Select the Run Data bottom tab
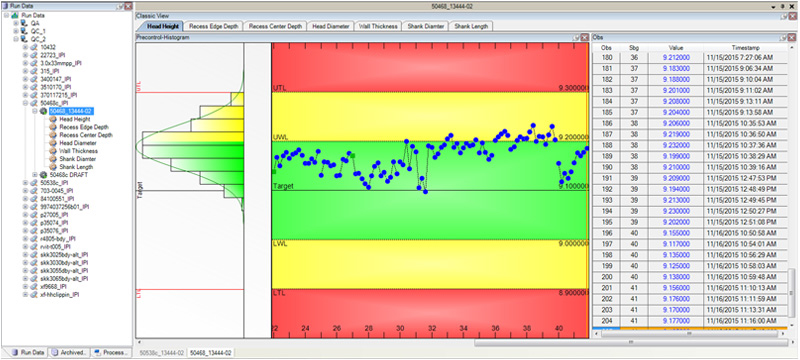This screenshot has width=800, height=360. pos(28,352)
